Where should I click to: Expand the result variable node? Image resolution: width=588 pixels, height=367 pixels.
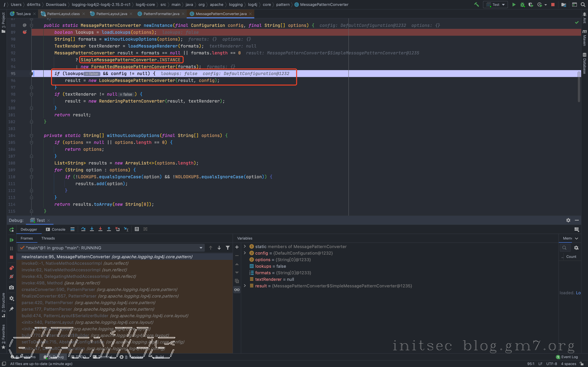click(x=245, y=286)
